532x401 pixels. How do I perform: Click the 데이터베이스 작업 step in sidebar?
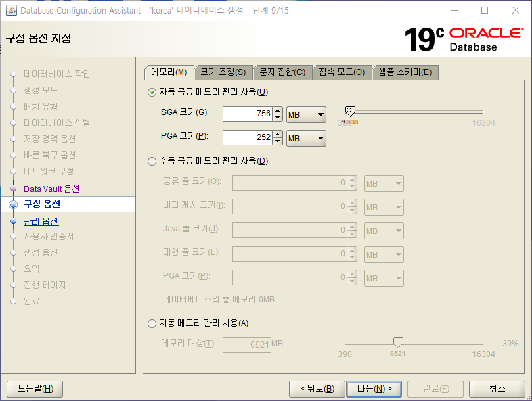[57, 74]
